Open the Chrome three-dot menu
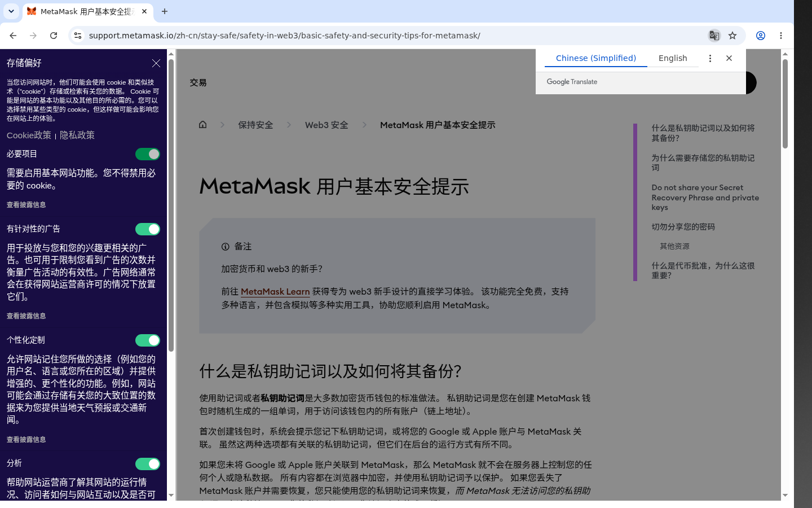 [781, 36]
